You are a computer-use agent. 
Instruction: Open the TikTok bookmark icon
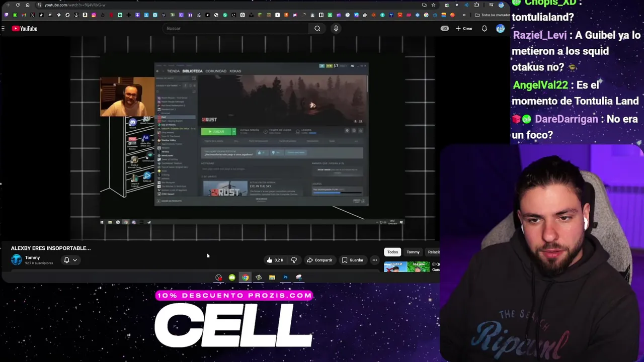click(x=41, y=15)
